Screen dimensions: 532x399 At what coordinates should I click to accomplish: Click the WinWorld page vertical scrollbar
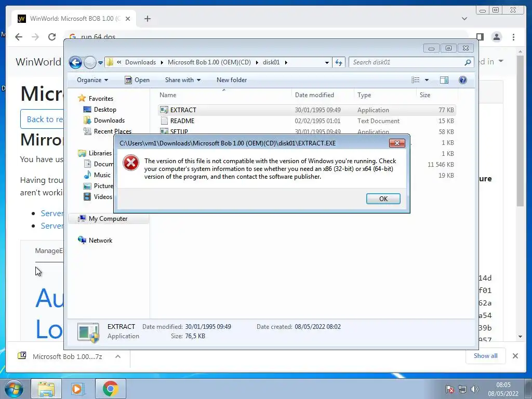(x=520, y=194)
